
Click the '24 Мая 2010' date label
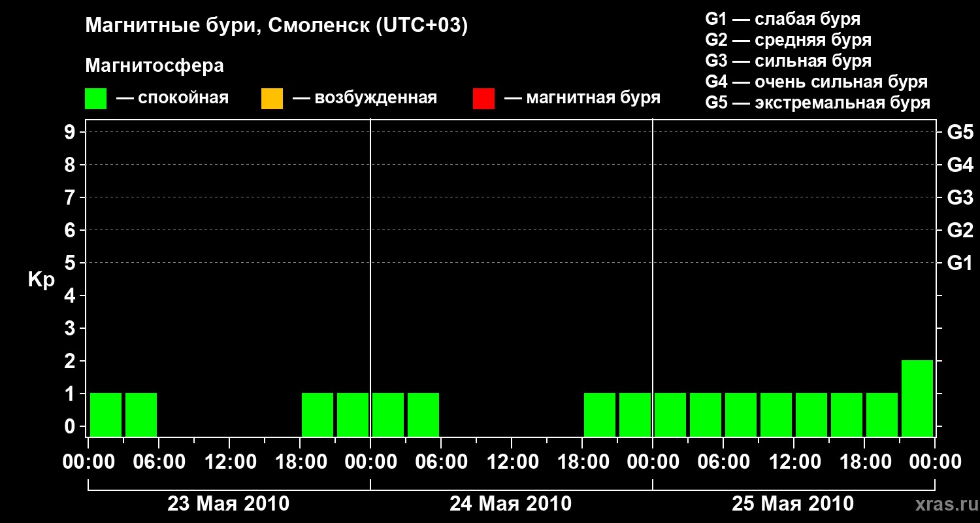pos(511,504)
